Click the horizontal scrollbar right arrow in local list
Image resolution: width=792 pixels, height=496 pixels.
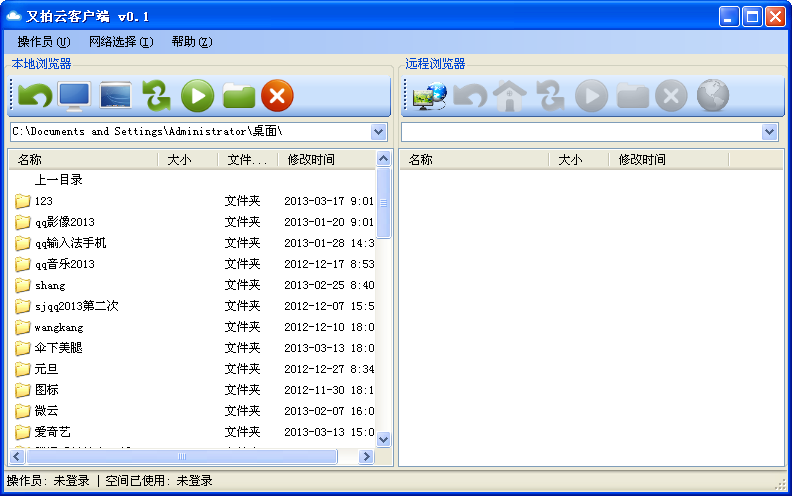point(366,457)
